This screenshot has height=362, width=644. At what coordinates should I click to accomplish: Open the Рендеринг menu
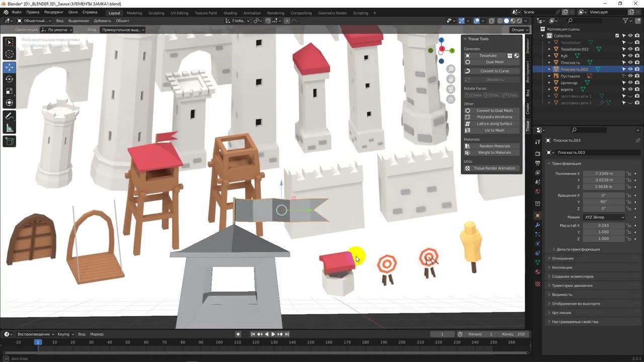54,12
